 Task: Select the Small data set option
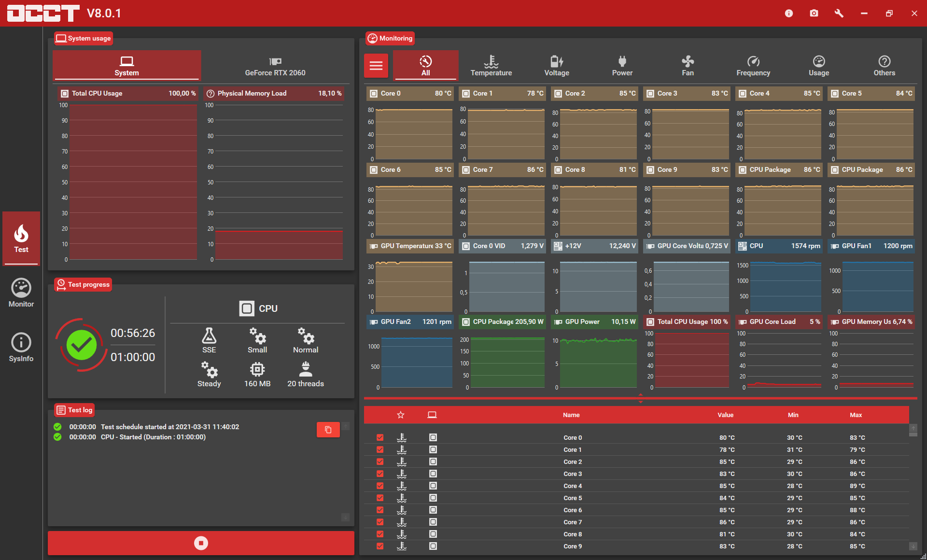pos(257,340)
